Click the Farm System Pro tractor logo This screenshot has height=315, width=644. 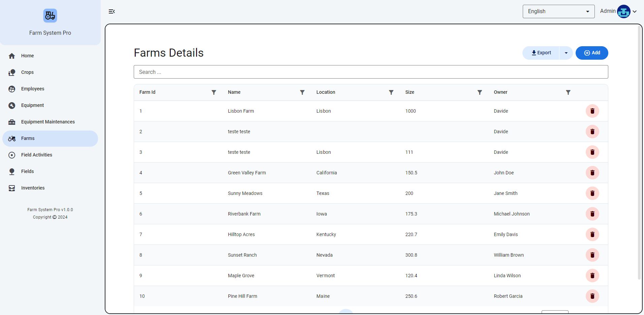[50, 16]
